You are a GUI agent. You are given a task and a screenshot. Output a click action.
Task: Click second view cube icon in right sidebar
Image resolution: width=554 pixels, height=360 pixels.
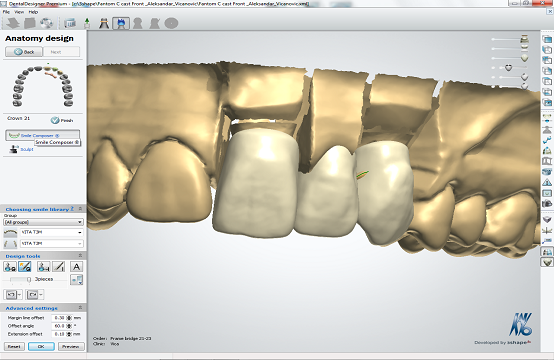point(547,50)
